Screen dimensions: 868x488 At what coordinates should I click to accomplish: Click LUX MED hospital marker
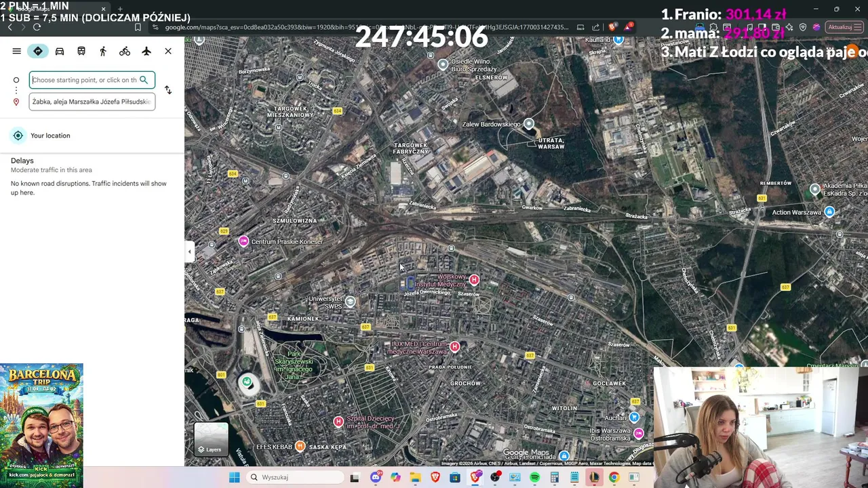pos(454,347)
